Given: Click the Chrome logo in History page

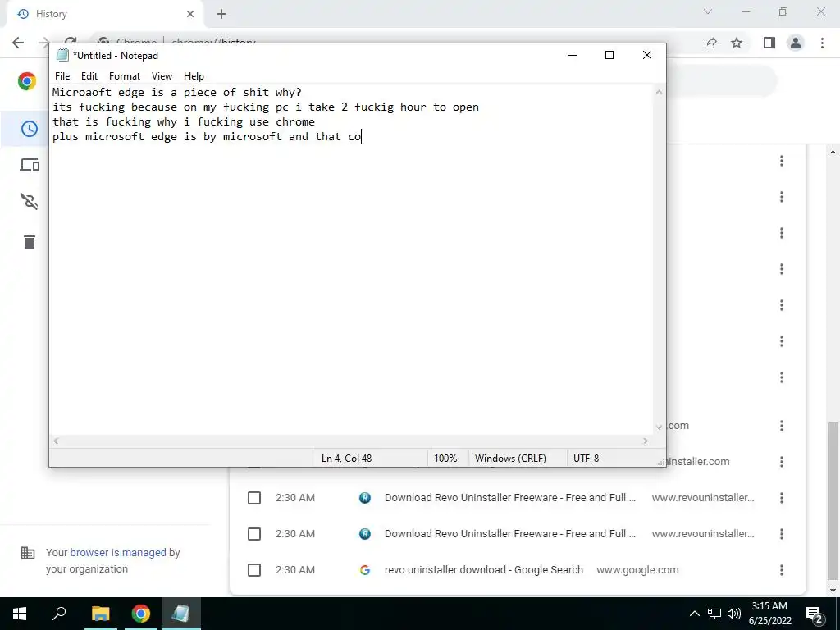Looking at the screenshot, I should (27, 81).
